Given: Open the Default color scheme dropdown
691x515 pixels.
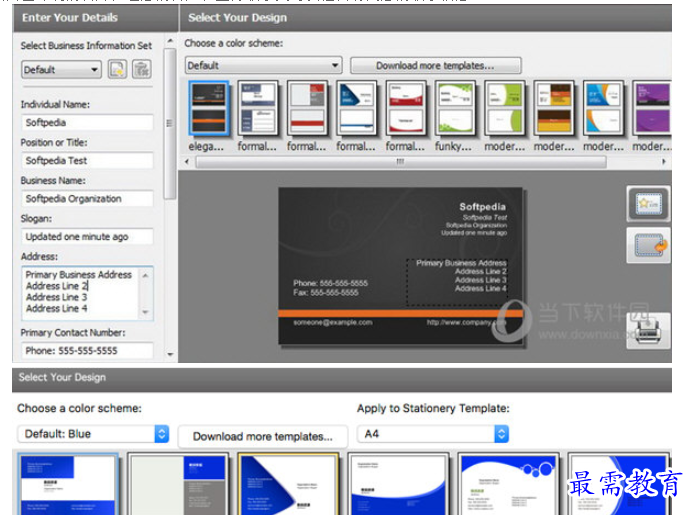Looking at the screenshot, I should (x=264, y=66).
